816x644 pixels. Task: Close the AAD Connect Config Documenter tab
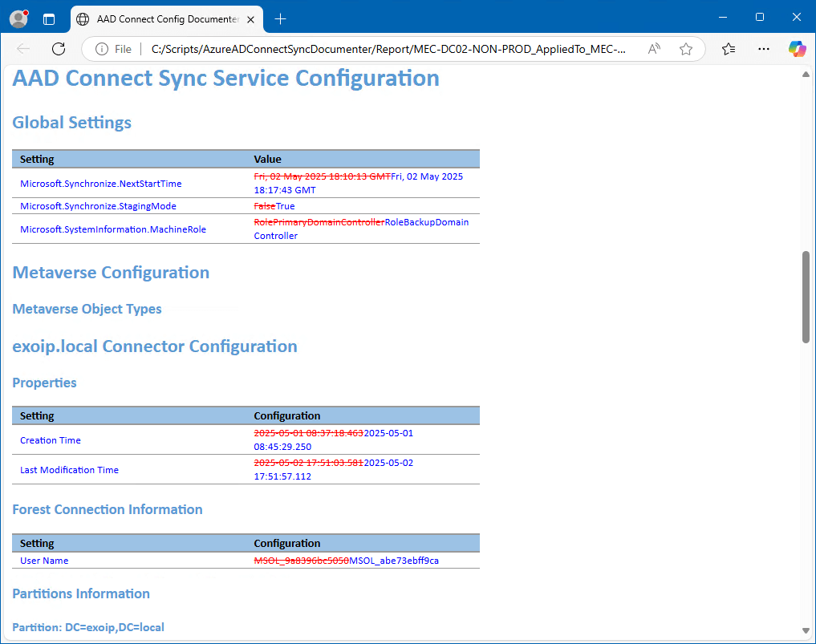click(252, 18)
